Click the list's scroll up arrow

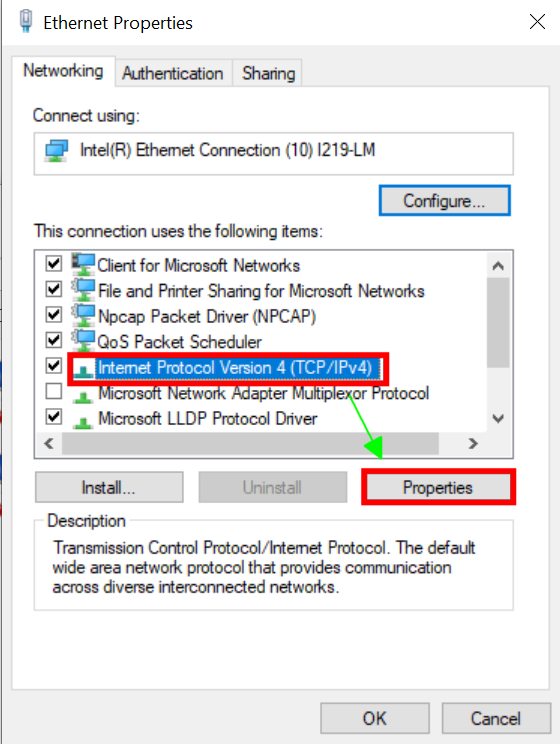(498, 266)
